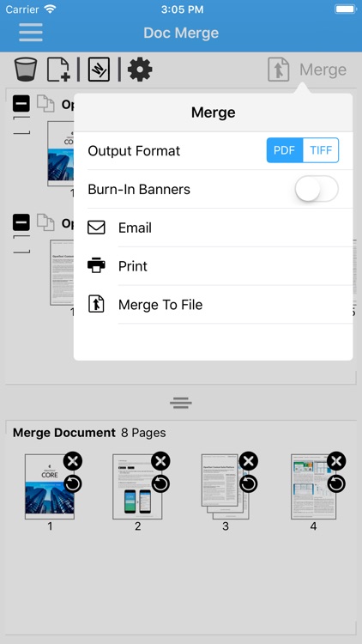Tap the Merge button in toolbar
This screenshot has height=644, width=362.
coord(307,70)
